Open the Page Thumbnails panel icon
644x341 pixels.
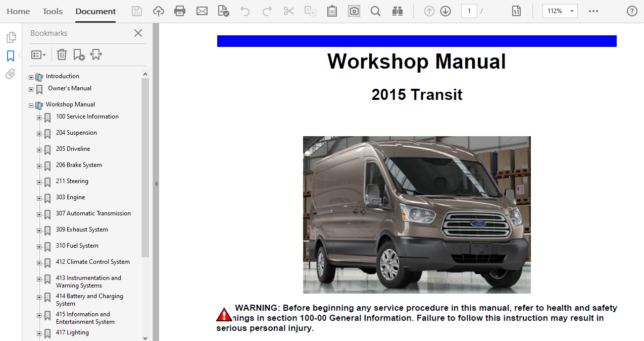coord(11,37)
